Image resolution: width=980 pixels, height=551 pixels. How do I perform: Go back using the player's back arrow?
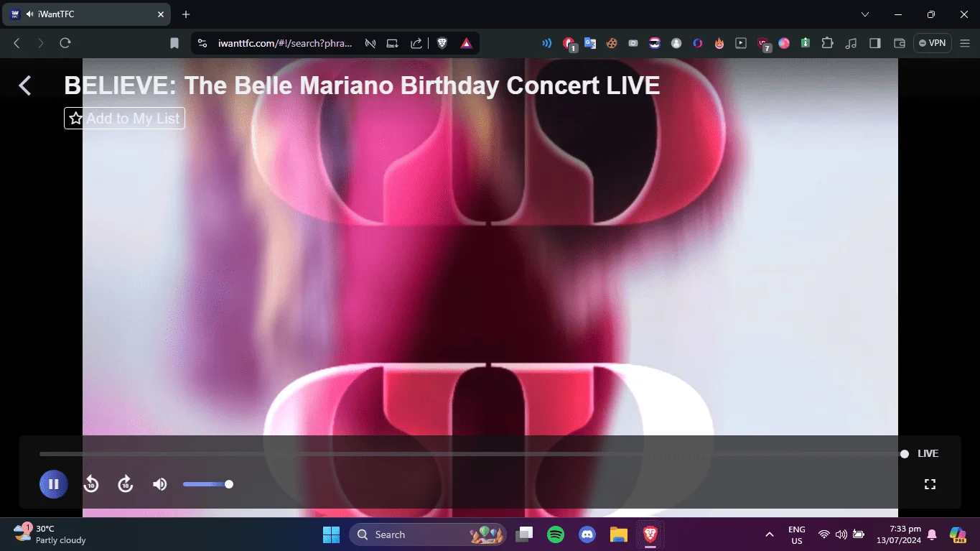tap(25, 85)
